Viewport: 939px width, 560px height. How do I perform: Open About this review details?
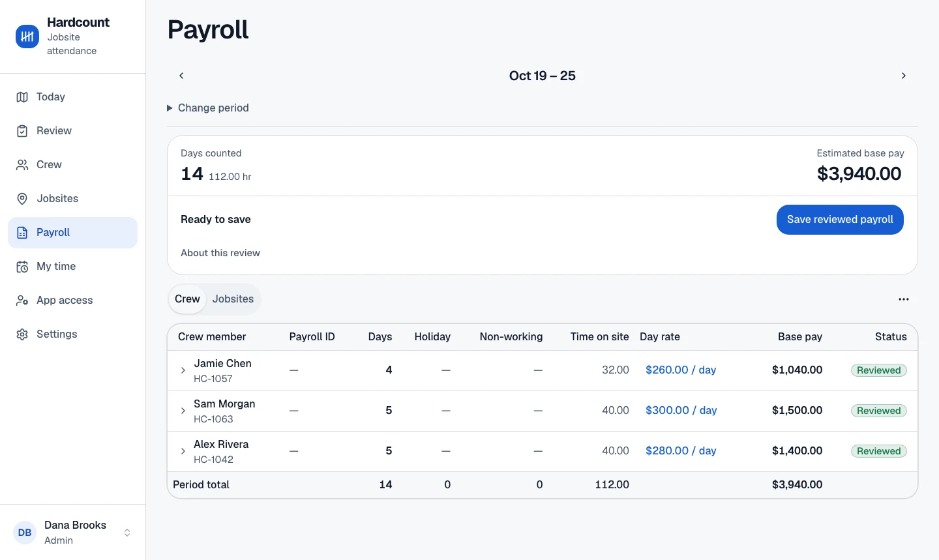220,253
